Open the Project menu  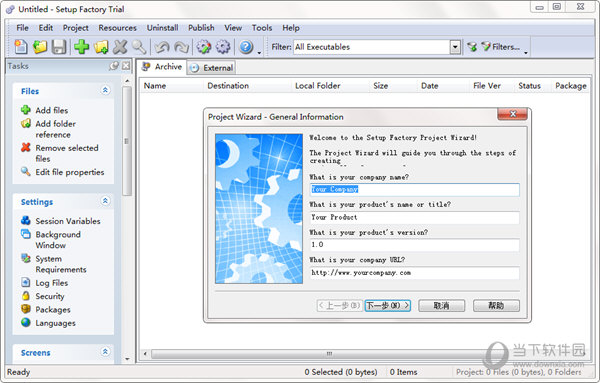pos(75,28)
